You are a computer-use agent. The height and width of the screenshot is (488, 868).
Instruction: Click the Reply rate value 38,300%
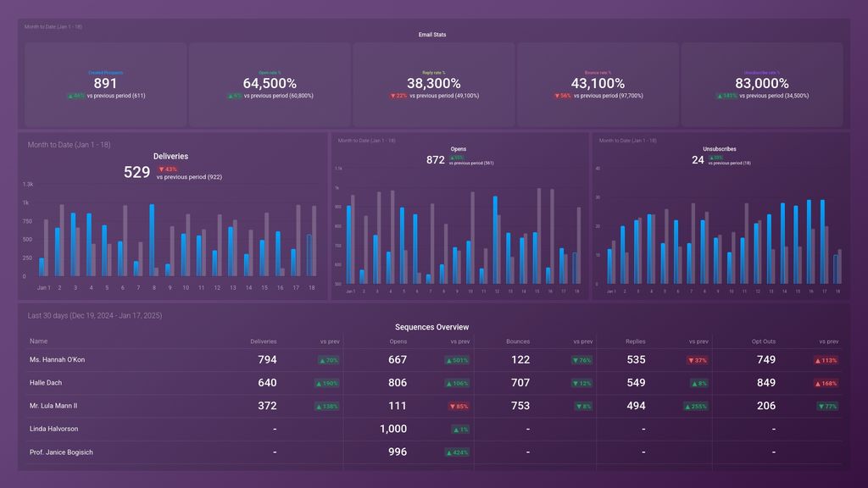coord(433,84)
